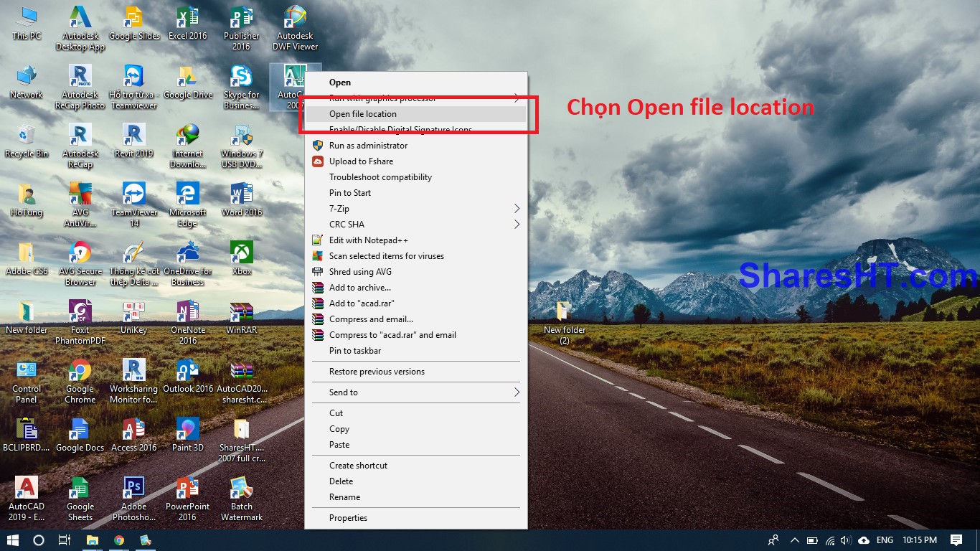Choose Restore previous versions
980x551 pixels.
click(x=416, y=372)
